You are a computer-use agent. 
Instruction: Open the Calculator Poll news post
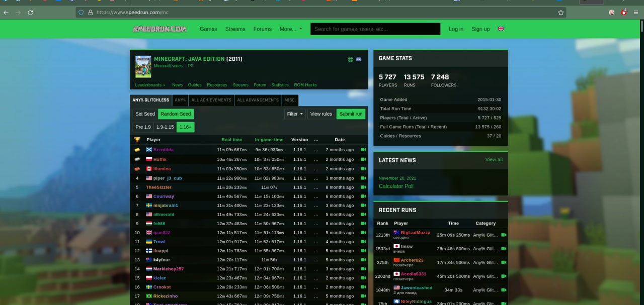pos(396,186)
